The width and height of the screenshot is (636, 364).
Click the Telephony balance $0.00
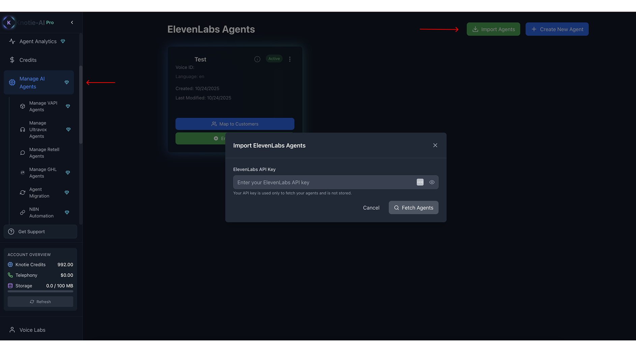click(67, 275)
